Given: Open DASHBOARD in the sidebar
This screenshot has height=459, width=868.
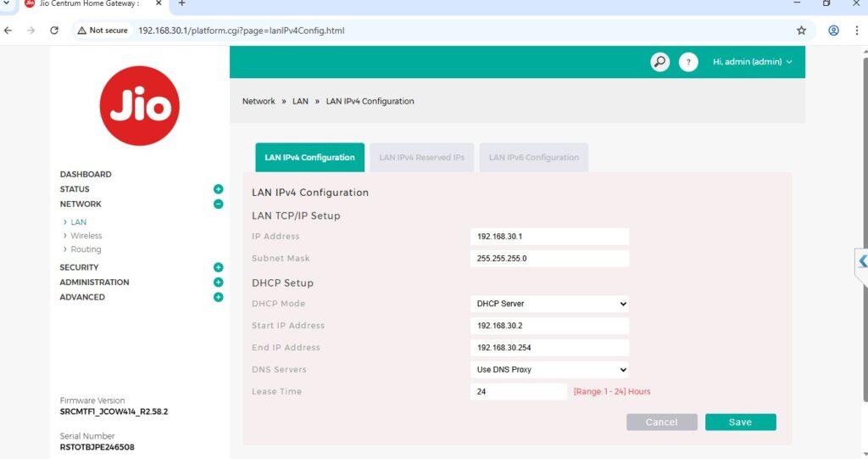Looking at the screenshot, I should pos(86,174).
